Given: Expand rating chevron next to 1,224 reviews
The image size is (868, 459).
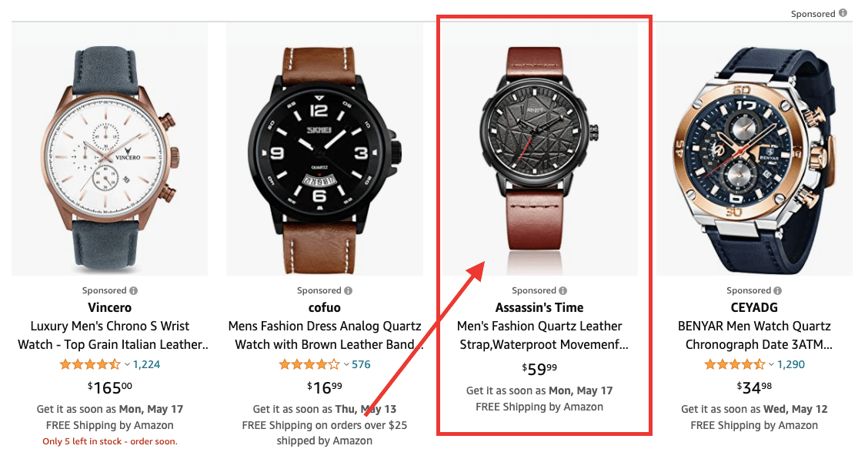Looking at the screenshot, I should 127,365.
